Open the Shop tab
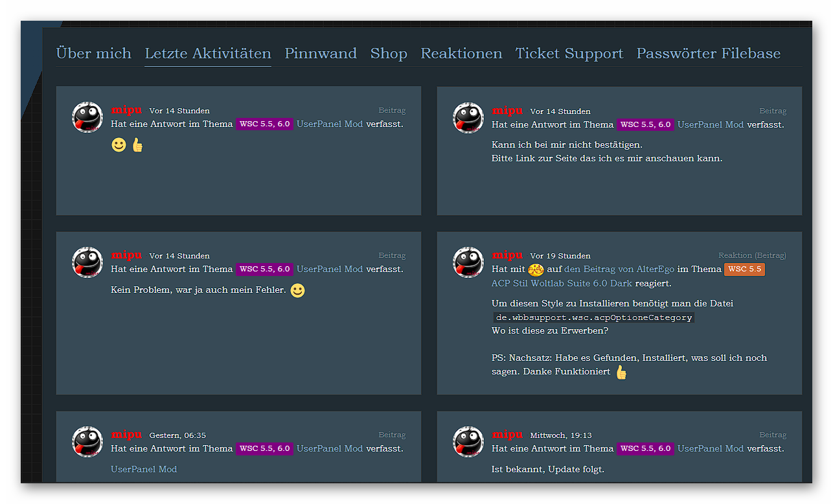The height and width of the screenshot is (504, 833). coord(389,54)
